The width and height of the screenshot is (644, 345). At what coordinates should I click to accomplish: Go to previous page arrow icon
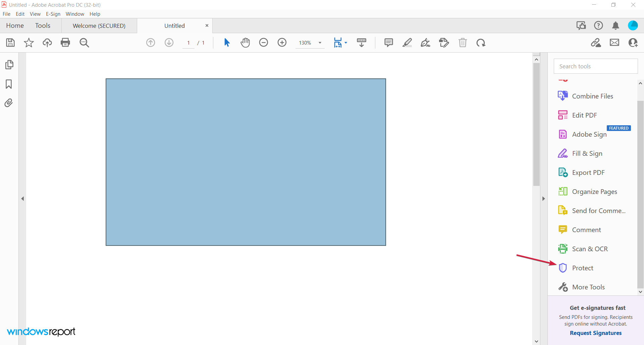[151, 43]
